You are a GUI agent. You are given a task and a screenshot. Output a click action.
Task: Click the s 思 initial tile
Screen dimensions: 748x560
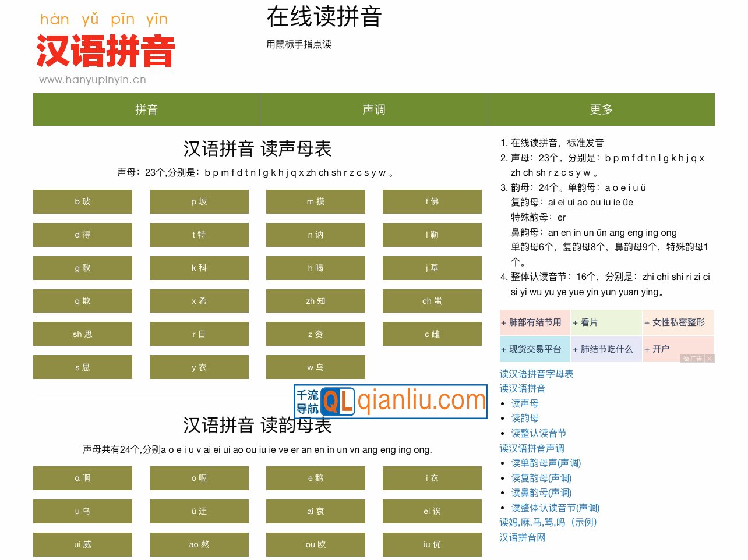83,367
